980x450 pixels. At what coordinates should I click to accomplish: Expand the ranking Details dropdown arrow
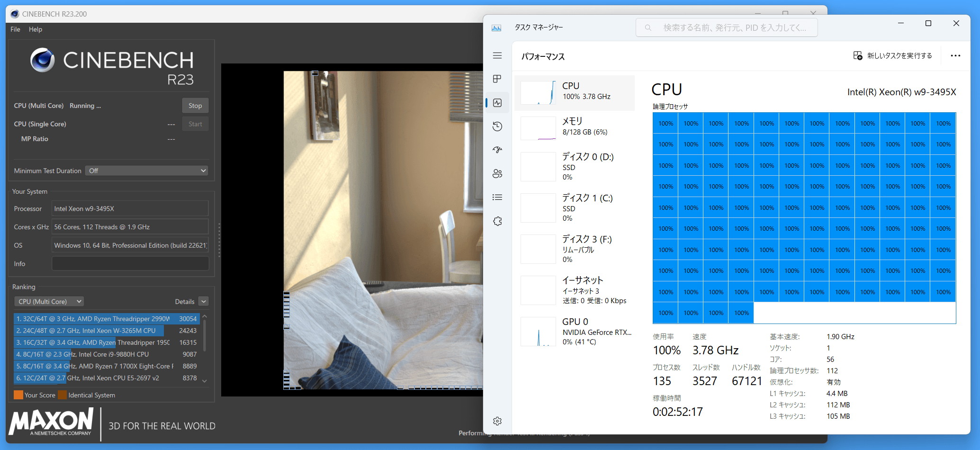pyautogui.click(x=203, y=301)
